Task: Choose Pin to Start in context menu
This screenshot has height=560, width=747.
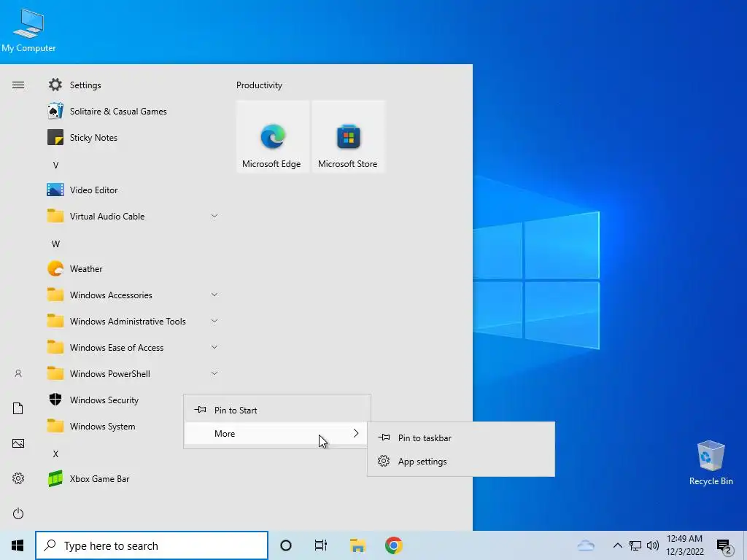Action: pos(276,410)
